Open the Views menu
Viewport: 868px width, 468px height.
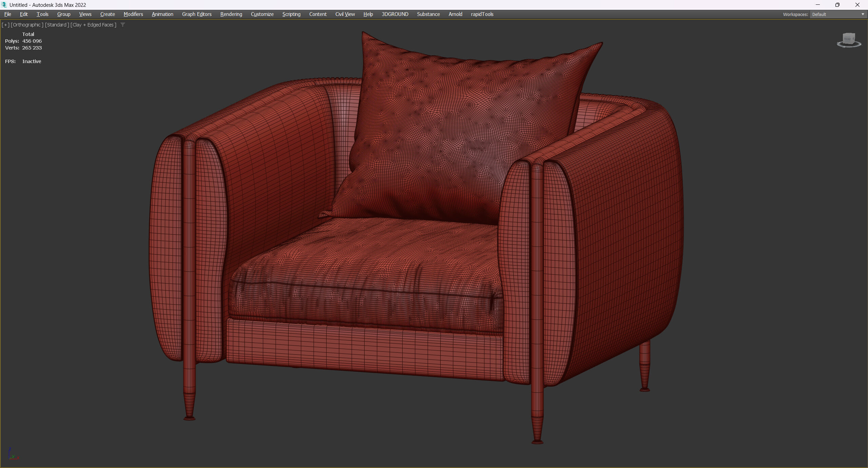coord(85,14)
